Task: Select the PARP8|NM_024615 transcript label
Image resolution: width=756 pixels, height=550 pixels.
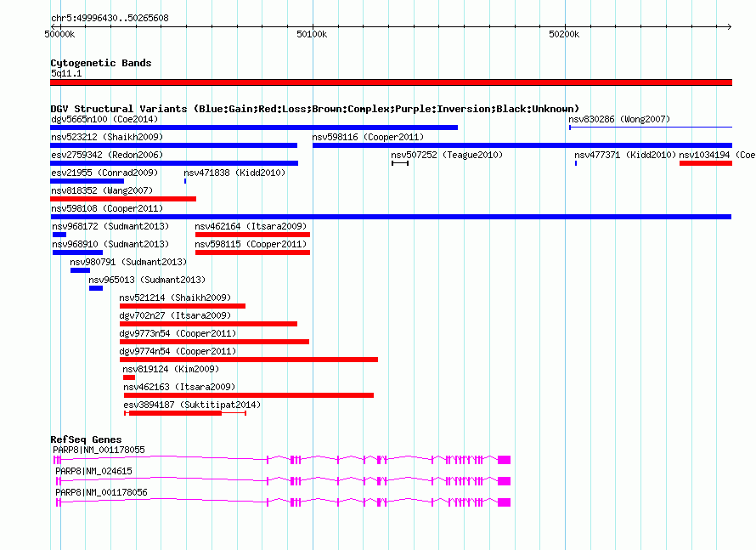Action: tap(93, 471)
